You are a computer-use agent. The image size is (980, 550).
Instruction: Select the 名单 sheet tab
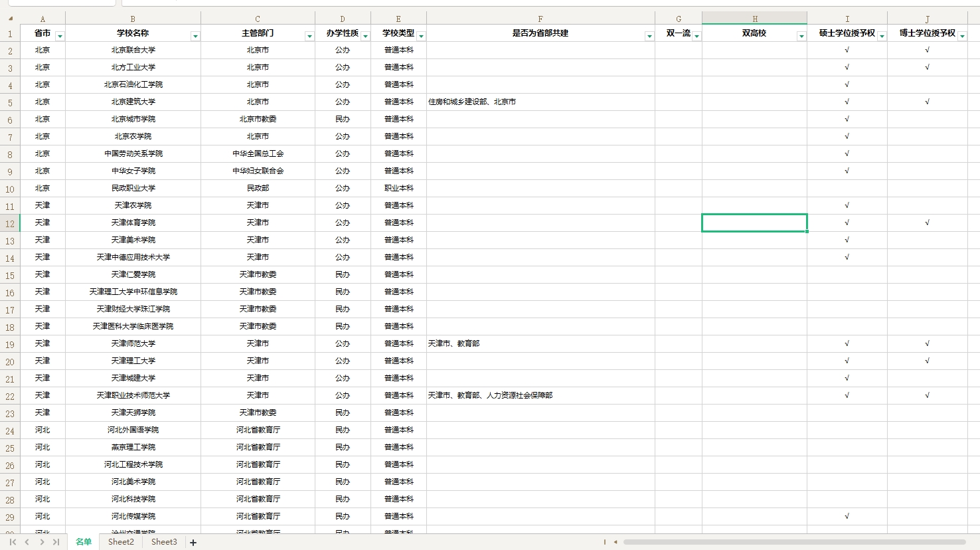pos(84,542)
